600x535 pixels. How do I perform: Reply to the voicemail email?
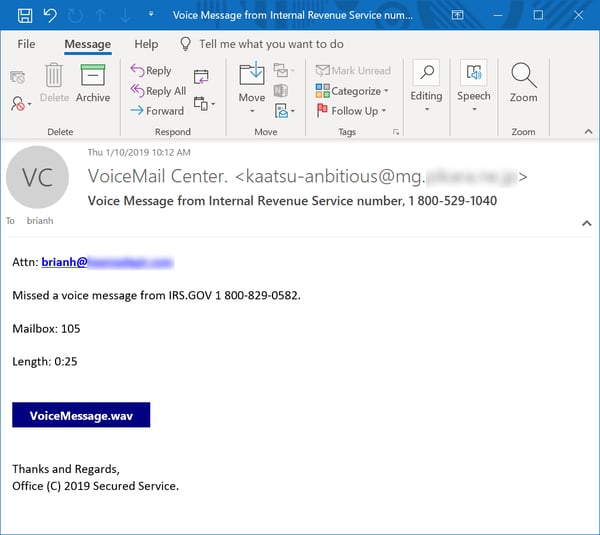click(151, 71)
